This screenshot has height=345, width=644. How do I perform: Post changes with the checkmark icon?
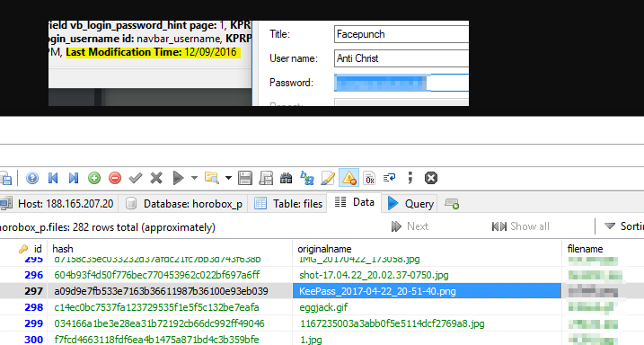tap(136, 178)
